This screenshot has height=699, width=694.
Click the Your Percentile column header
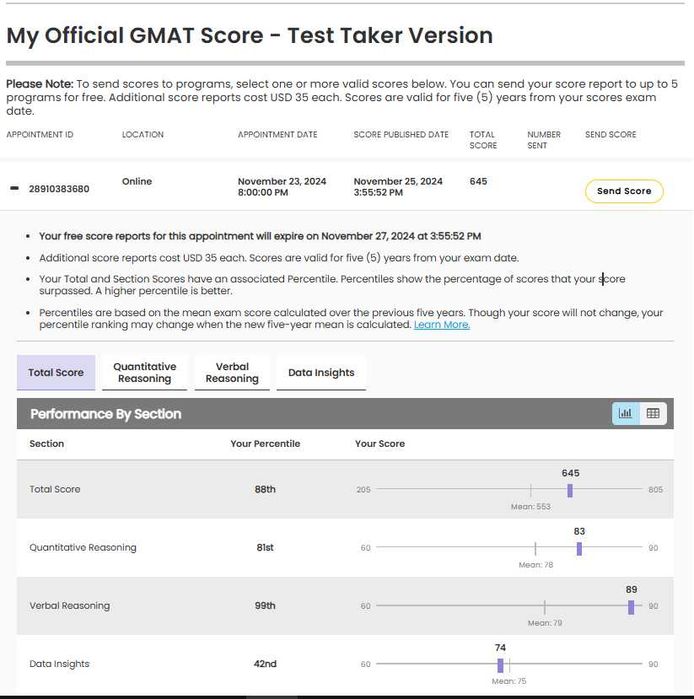click(265, 444)
